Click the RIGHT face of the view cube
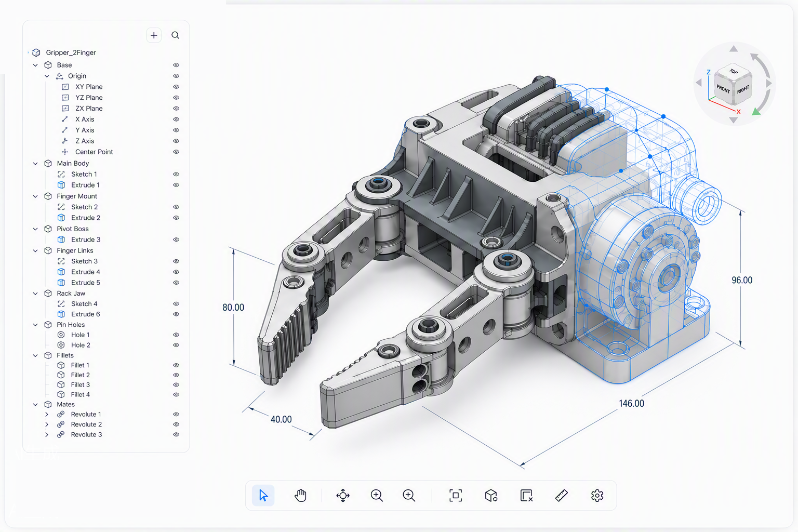This screenshot has height=532, width=798. (743, 89)
